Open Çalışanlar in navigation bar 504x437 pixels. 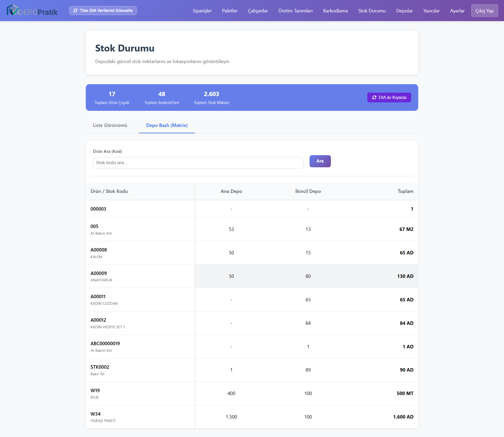point(258,11)
